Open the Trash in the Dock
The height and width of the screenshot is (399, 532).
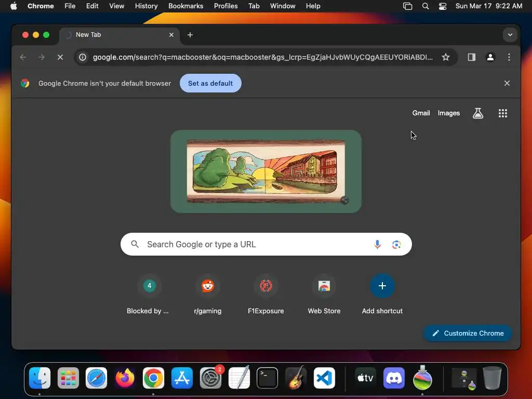point(493,378)
